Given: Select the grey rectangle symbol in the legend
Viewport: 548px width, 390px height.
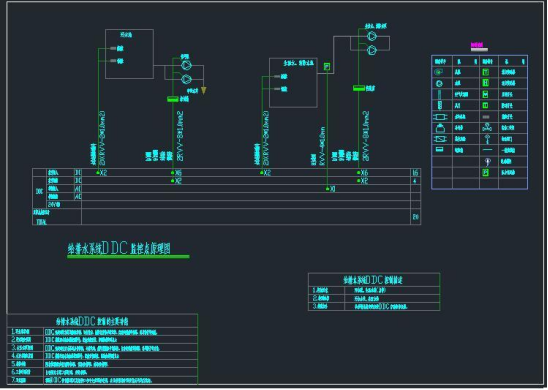Looking at the screenshot, I should pos(486,117).
